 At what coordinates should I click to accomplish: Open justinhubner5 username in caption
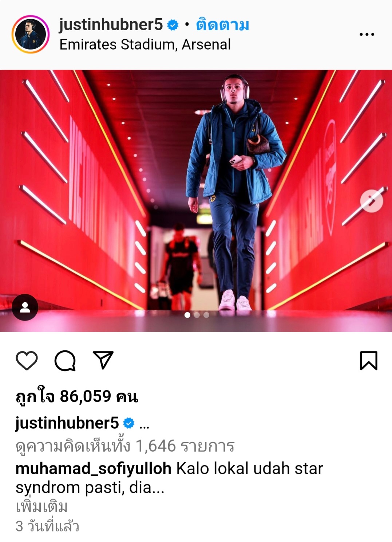67,423
